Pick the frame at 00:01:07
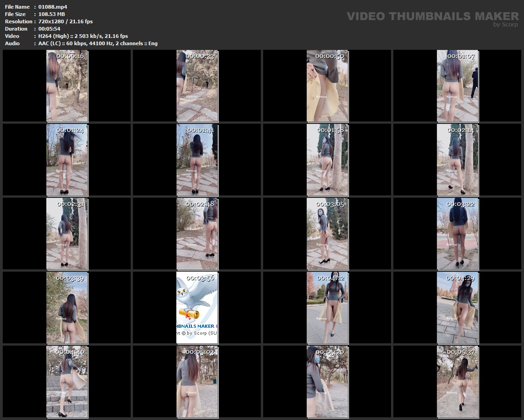 tap(457, 86)
